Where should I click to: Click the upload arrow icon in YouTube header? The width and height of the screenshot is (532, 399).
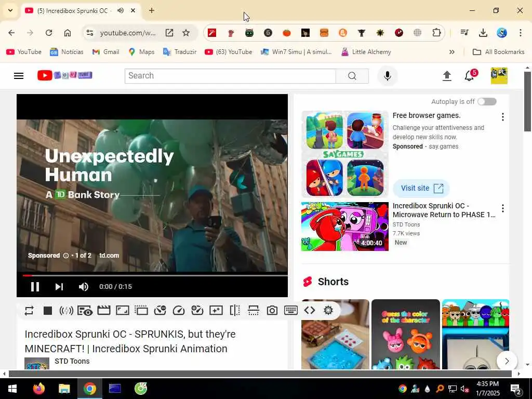click(x=447, y=76)
